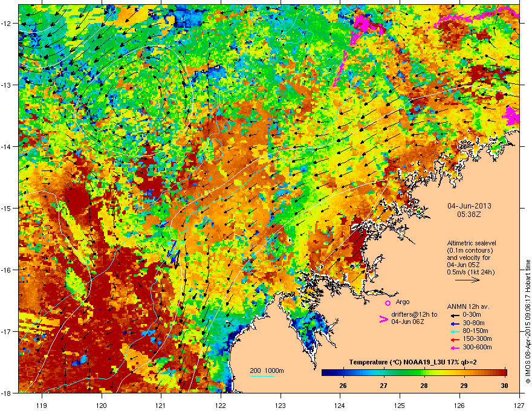Click the dark blue end of the temperature colorbar
Screen dimensions: 532x411
325,372
